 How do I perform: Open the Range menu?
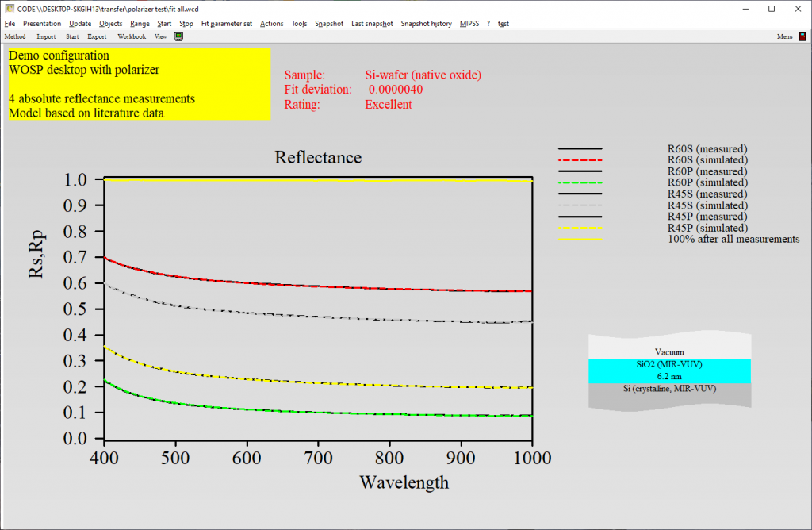click(138, 23)
